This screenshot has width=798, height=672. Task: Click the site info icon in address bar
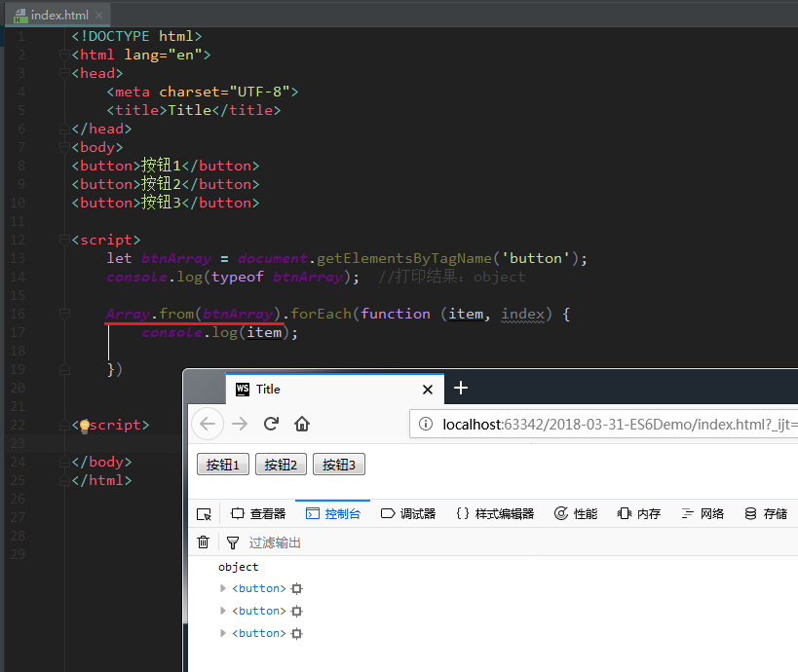click(x=426, y=424)
